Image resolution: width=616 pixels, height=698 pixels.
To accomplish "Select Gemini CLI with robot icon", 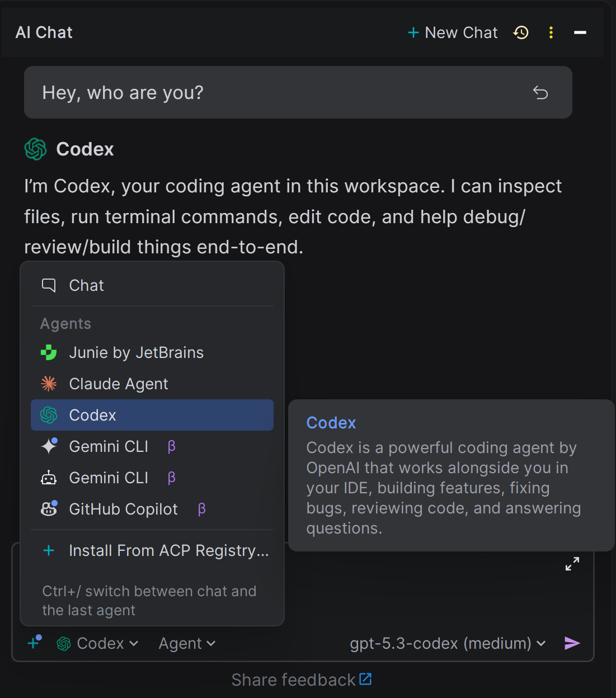I will click(x=152, y=478).
